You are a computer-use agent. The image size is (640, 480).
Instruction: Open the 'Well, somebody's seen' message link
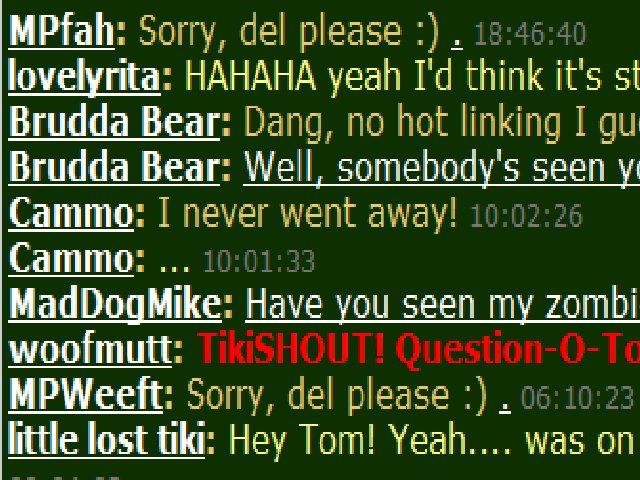point(442,168)
